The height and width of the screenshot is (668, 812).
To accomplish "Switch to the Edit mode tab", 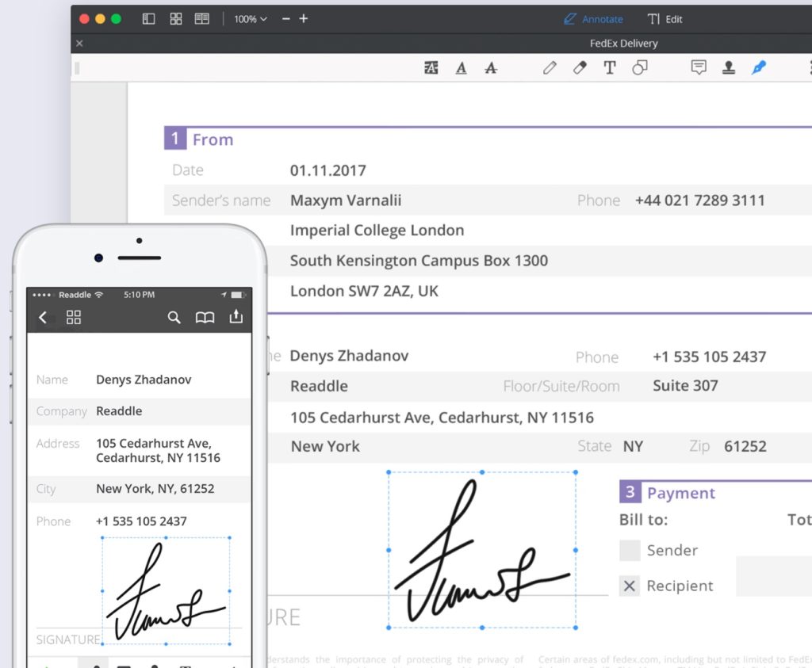I will 665,19.
